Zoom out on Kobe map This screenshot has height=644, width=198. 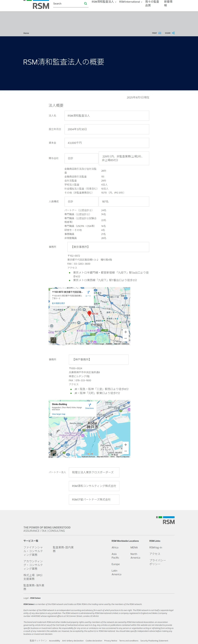click(126, 451)
